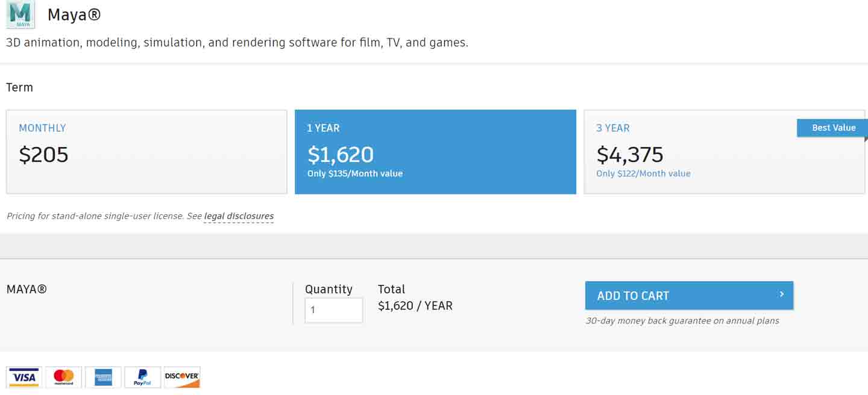Choose the 1 Year $1,620 plan
868x395 pixels.
pos(435,152)
